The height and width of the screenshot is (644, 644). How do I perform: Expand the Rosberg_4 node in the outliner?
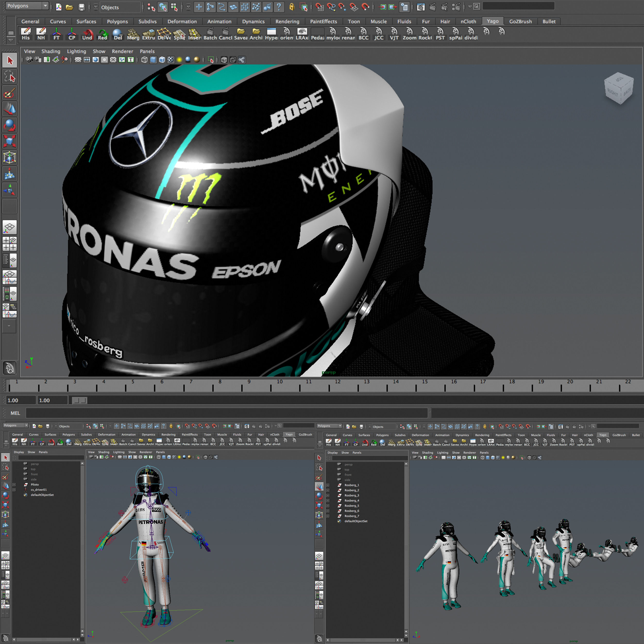(x=328, y=500)
